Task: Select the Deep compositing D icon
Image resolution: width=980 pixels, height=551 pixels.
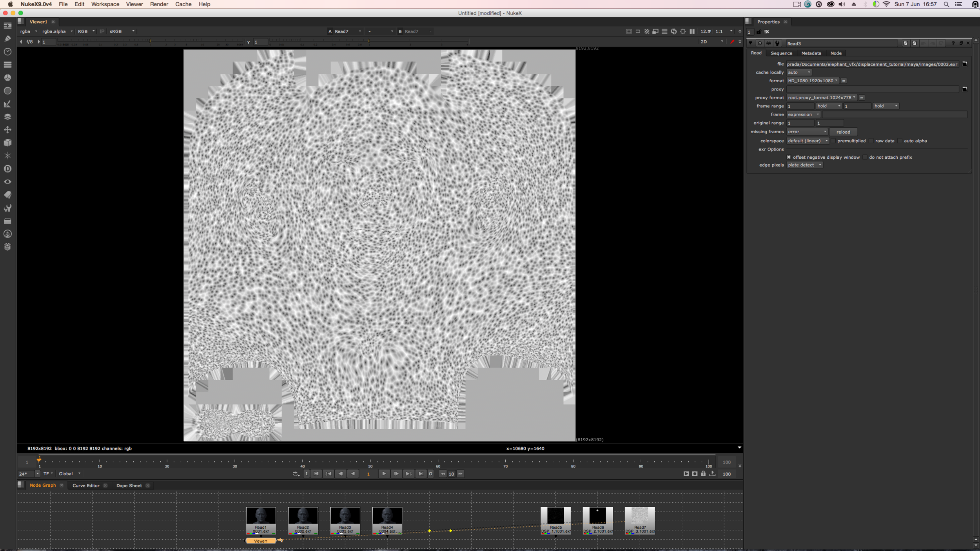Action: pos(7,169)
